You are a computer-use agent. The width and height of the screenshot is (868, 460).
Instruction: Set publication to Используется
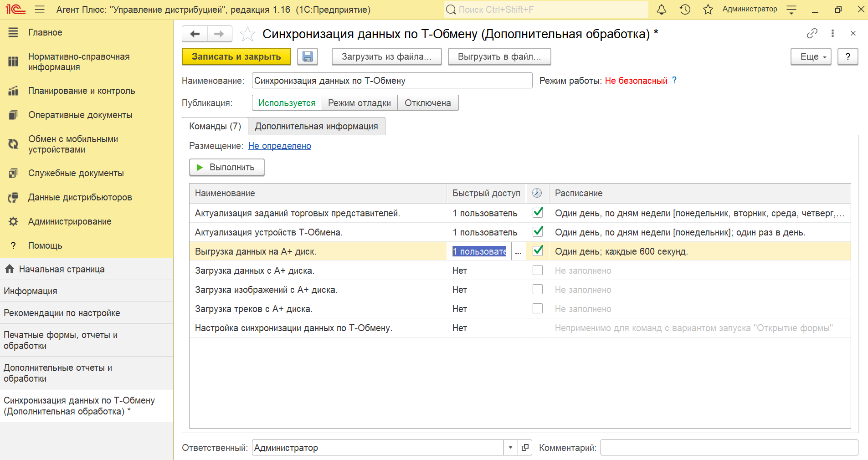pyautogui.click(x=287, y=103)
